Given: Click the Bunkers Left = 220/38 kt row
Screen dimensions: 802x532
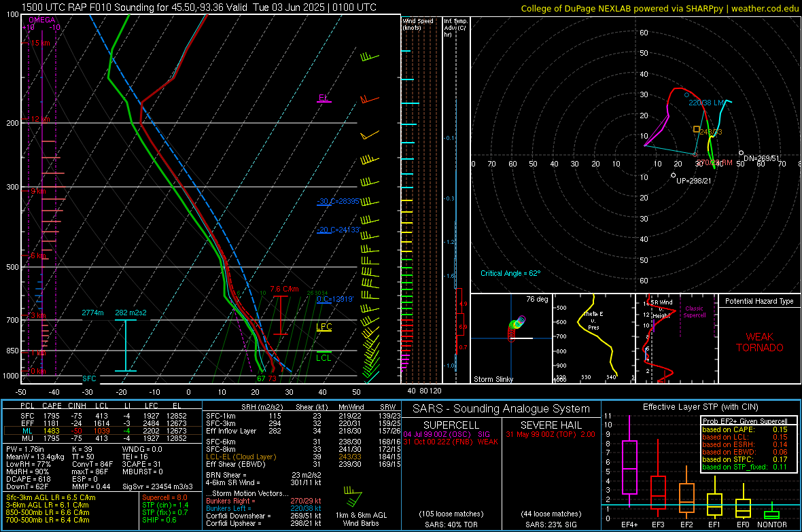Looking at the screenshot, I should point(264,508).
